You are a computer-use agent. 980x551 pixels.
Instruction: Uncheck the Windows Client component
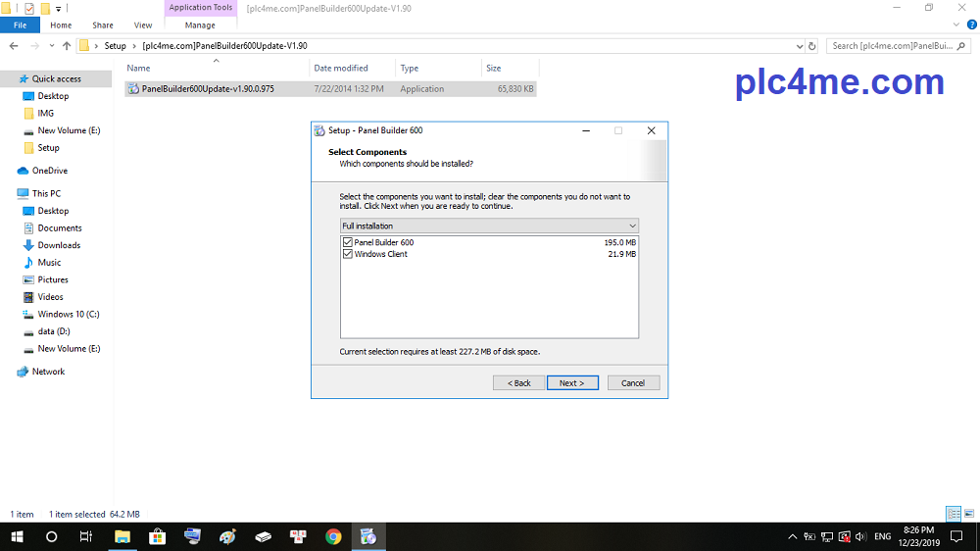click(x=348, y=254)
